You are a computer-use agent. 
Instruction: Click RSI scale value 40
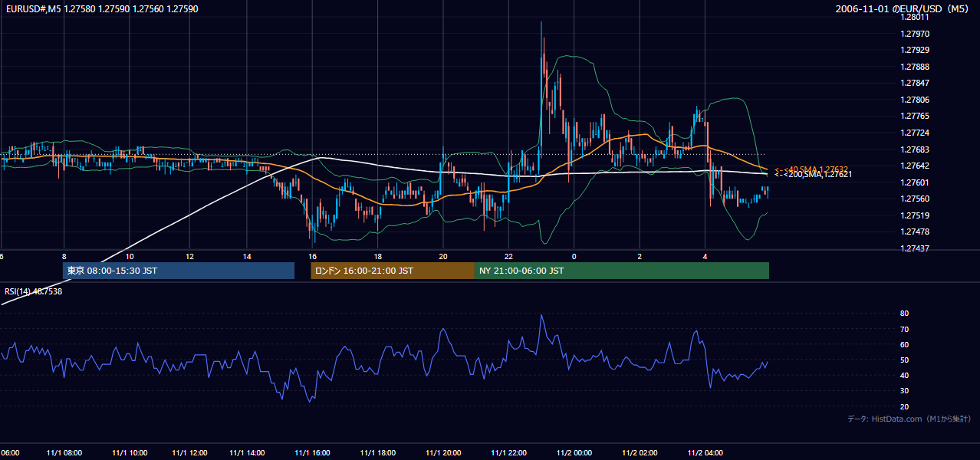(x=904, y=376)
